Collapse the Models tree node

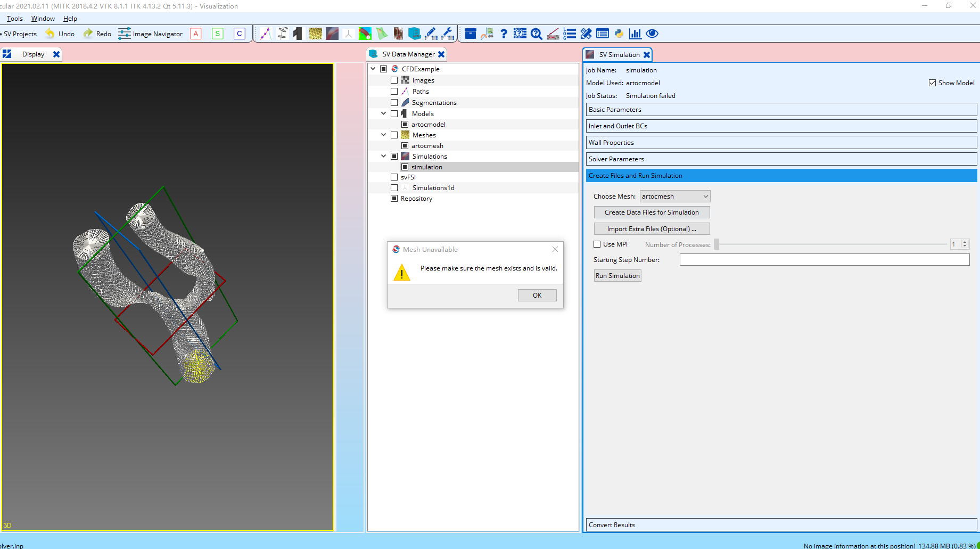pyautogui.click(x=383, y=113)
